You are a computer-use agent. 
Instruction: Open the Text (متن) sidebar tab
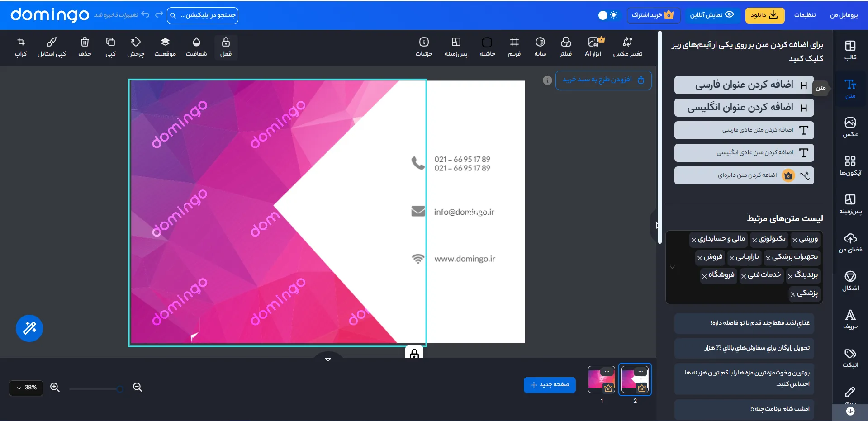coord(850,89)
